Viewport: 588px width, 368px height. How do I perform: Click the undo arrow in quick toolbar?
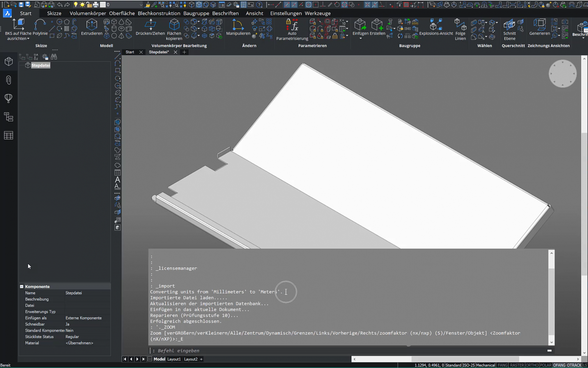pos(60,5)
